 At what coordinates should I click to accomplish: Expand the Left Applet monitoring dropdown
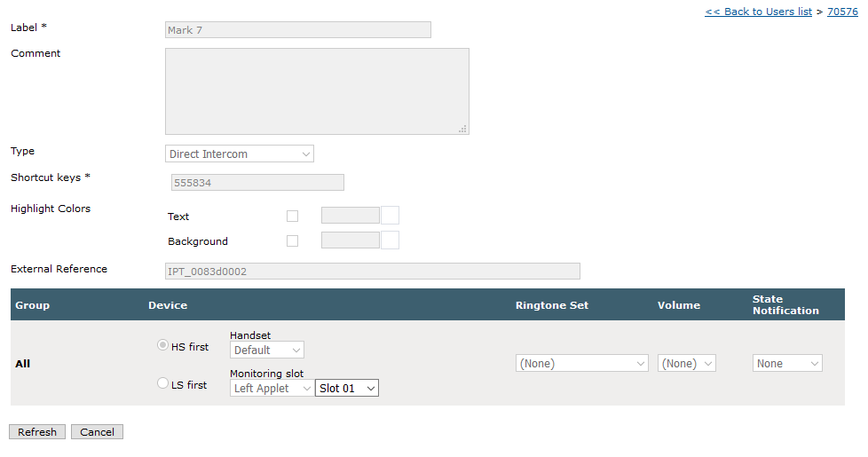pos(272,389)
